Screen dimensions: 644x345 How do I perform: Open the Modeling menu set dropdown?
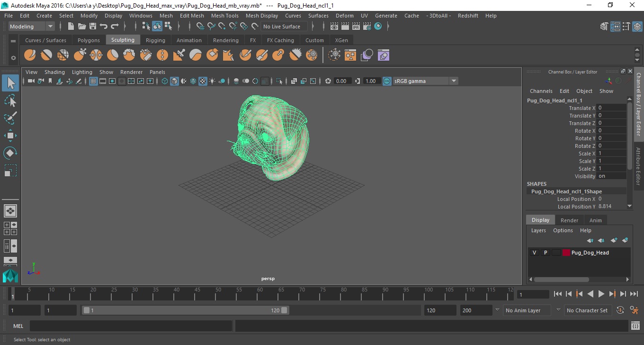point(32,27)
